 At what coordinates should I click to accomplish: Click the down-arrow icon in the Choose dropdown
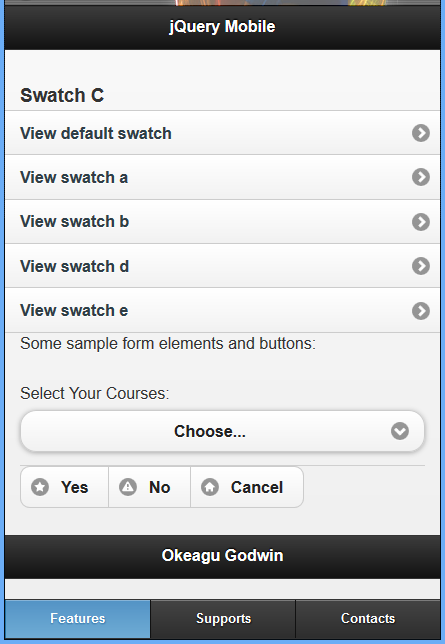click(x=400, y=431)
